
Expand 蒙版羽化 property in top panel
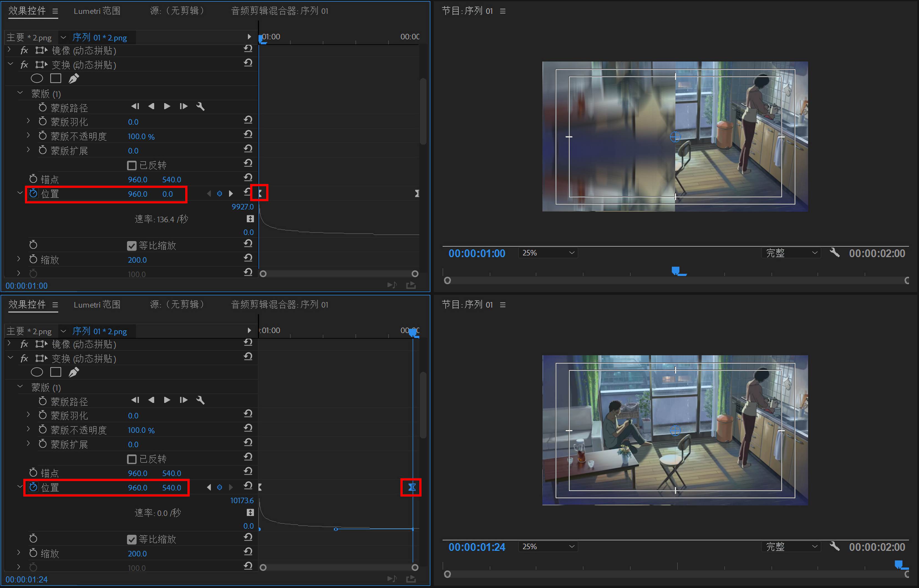28,121
